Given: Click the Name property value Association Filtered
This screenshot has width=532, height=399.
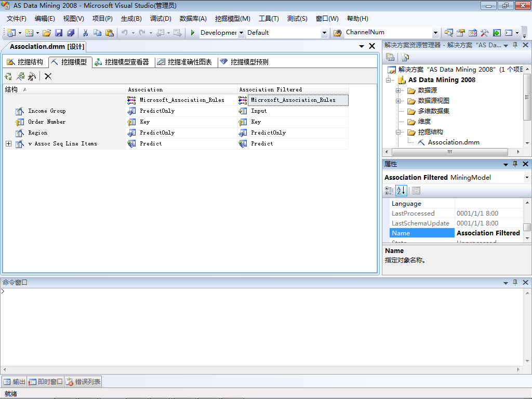Looking at the screenshot, I should [x=488, y=233].
